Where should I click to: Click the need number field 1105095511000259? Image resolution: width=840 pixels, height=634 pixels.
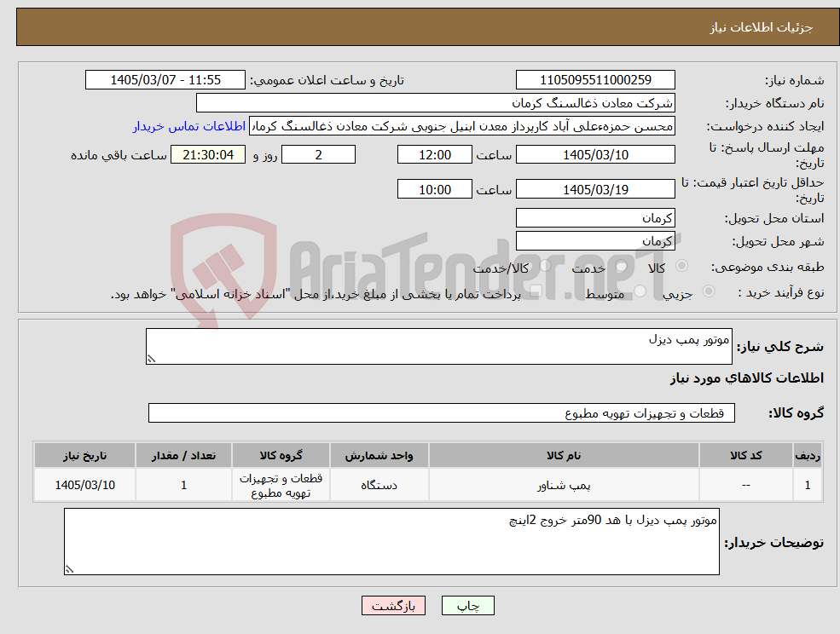[x=595, y=80]
